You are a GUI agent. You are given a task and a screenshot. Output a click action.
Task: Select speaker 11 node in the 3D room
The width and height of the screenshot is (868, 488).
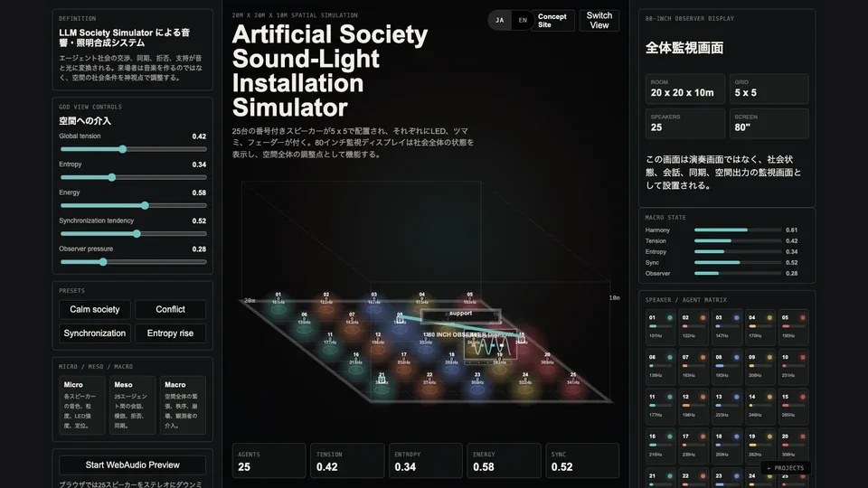[x=330, y=345]
